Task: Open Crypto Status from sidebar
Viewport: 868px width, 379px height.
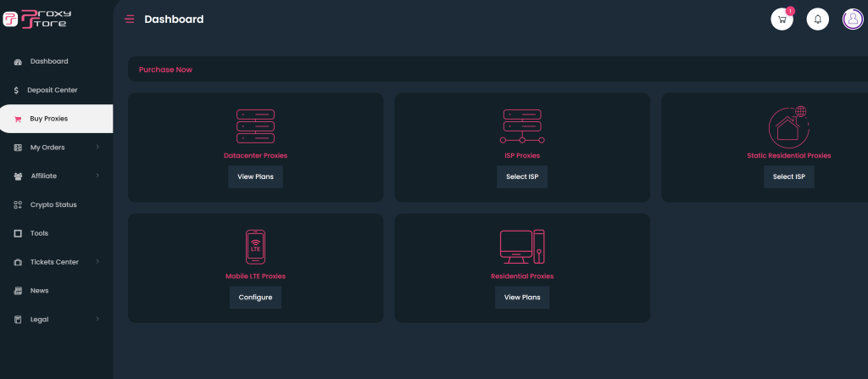Action: point(53,204)
